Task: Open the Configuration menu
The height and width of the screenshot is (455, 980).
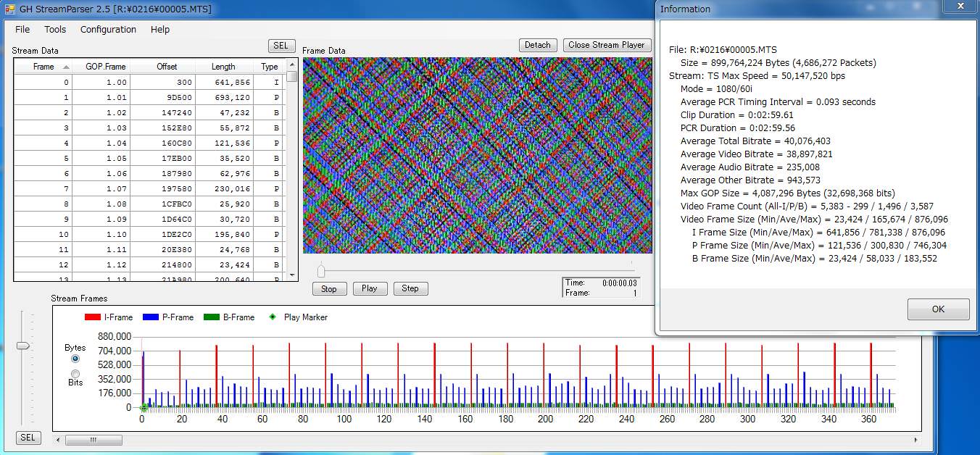Action: pyautogui.click(x=108, y=30)
